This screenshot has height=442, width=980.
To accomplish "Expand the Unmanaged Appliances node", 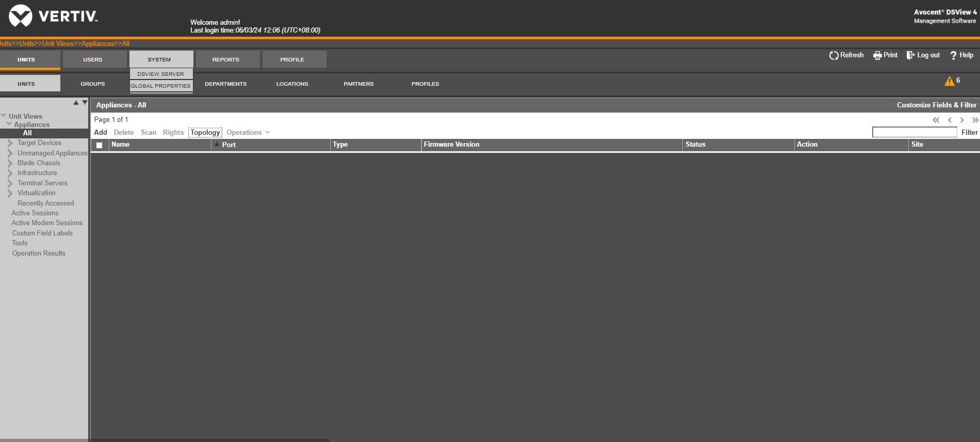I will (10, 153).
